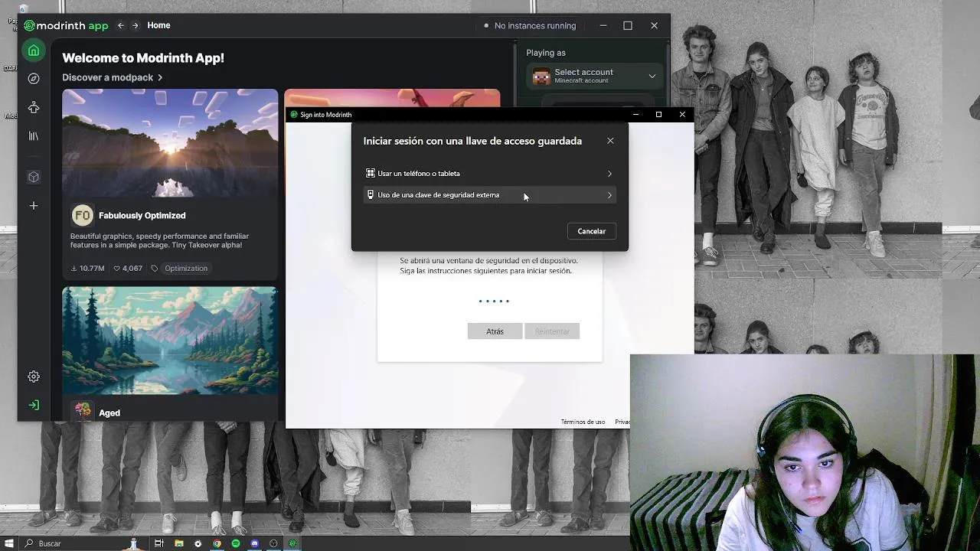Open the Términos de uso link
Image resolution: width=980 pixels, height=551 pixels.
[x=583, y=422]
